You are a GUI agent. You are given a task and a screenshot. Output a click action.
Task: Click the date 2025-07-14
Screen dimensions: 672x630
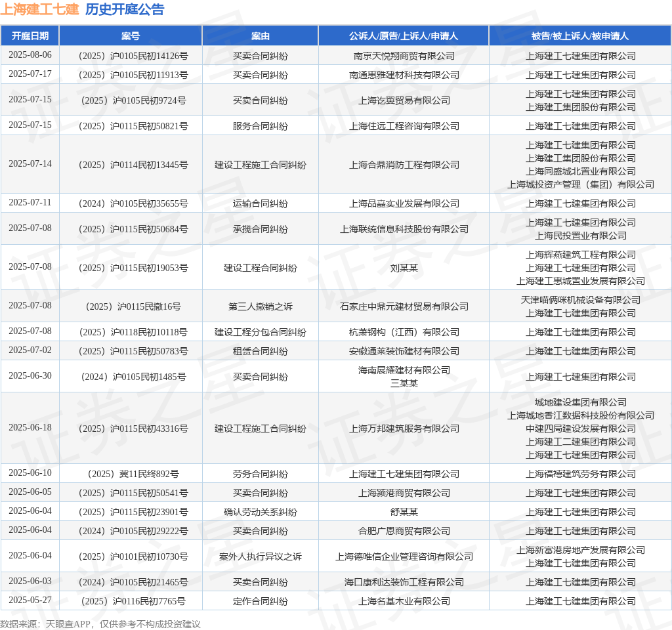tap(30, 164)
